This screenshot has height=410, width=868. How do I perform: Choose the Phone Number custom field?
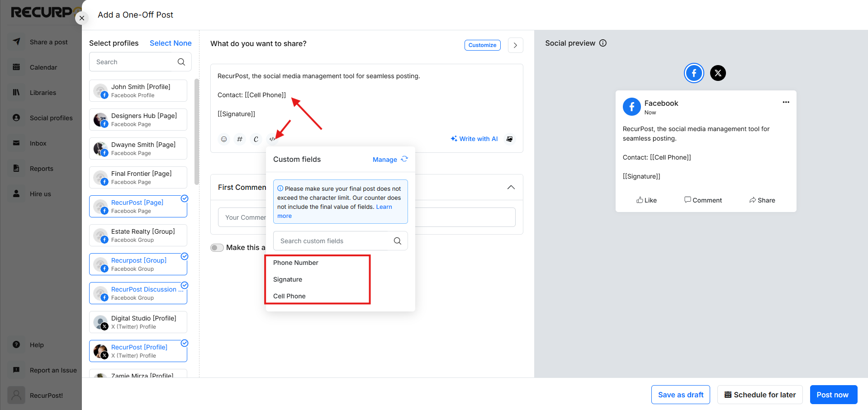click(296, 263)
